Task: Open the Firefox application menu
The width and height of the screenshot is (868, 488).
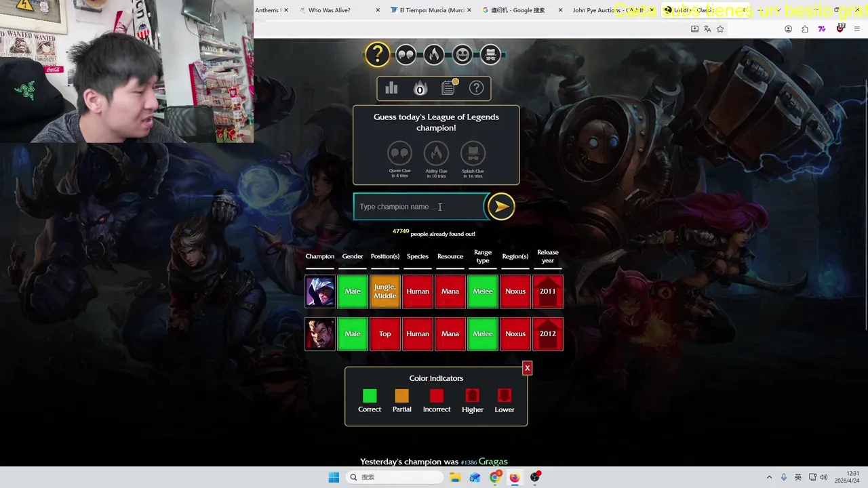Action: (x=856, y=29)
